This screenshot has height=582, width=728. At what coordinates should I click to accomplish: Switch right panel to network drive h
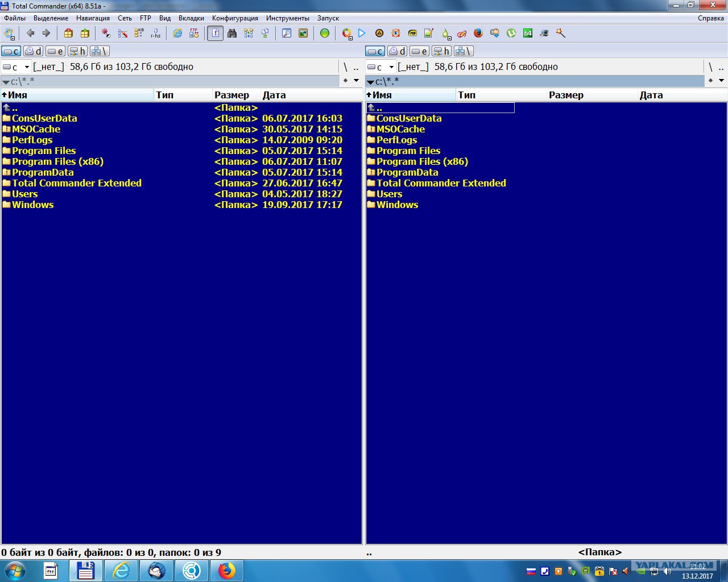(441, 51)
